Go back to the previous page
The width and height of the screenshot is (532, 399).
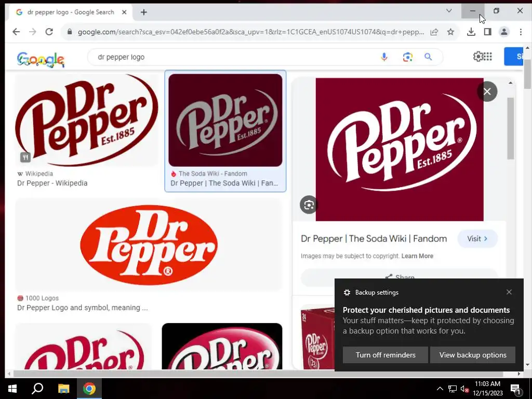point(16,32)
